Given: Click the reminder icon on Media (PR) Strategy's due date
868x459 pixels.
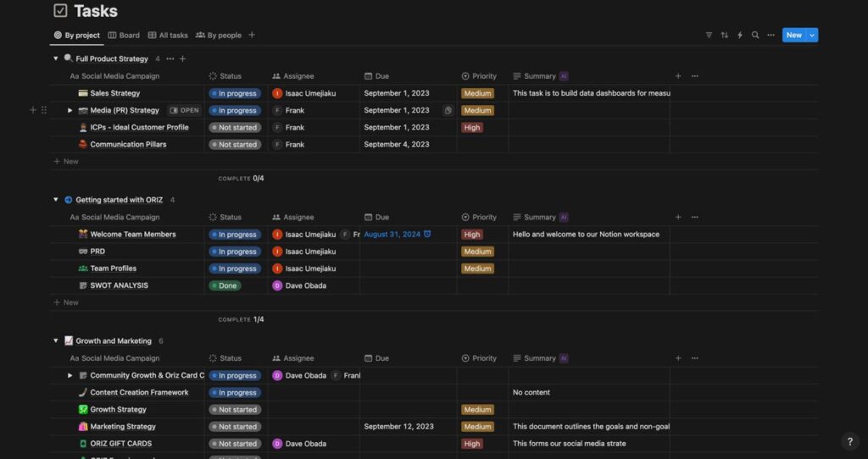Looking at the screenshot, I should pyautogui.click(x=448, y=110).
